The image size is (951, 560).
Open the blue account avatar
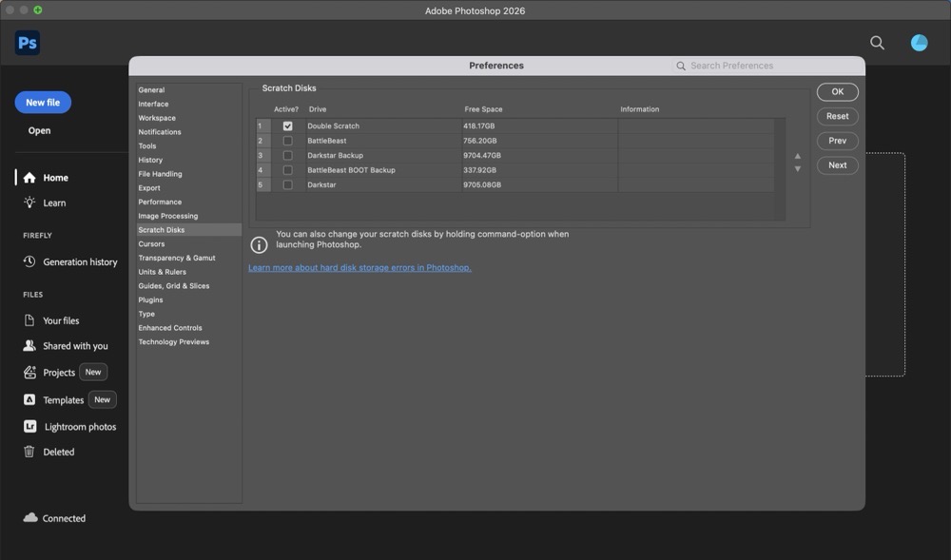coord(919,43)
